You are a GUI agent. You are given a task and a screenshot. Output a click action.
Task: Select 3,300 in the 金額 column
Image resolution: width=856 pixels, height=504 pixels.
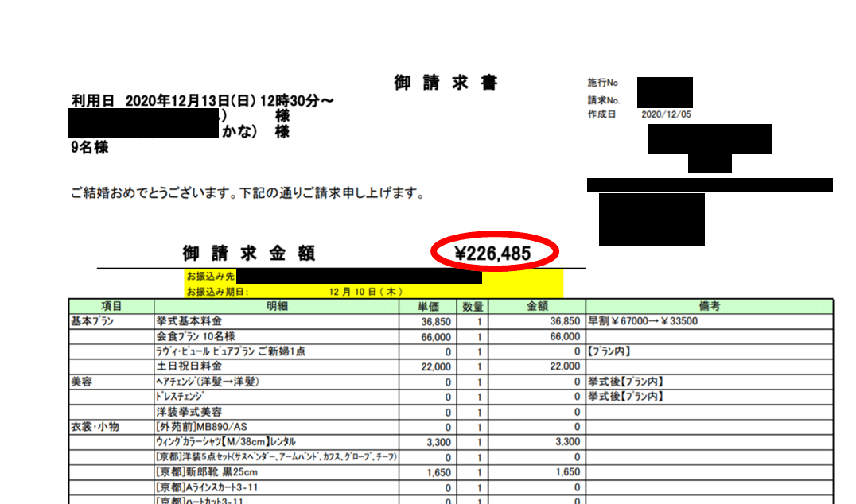coord(568,442)
